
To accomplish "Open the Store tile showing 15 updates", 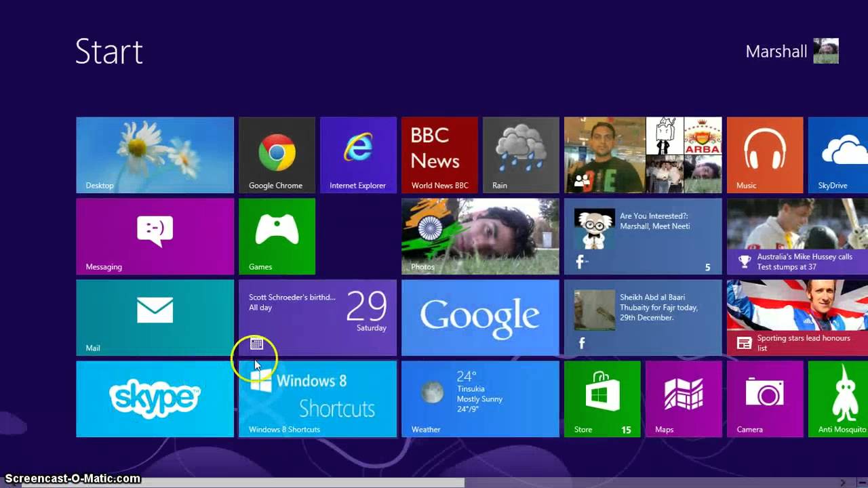I will click(602, 399).
